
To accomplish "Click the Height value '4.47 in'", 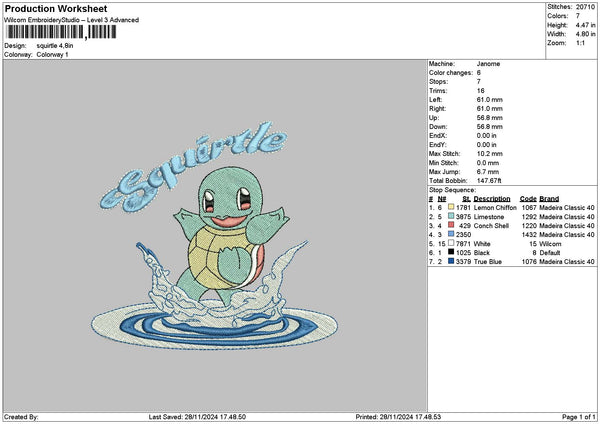I will click(x=585, y=25).
